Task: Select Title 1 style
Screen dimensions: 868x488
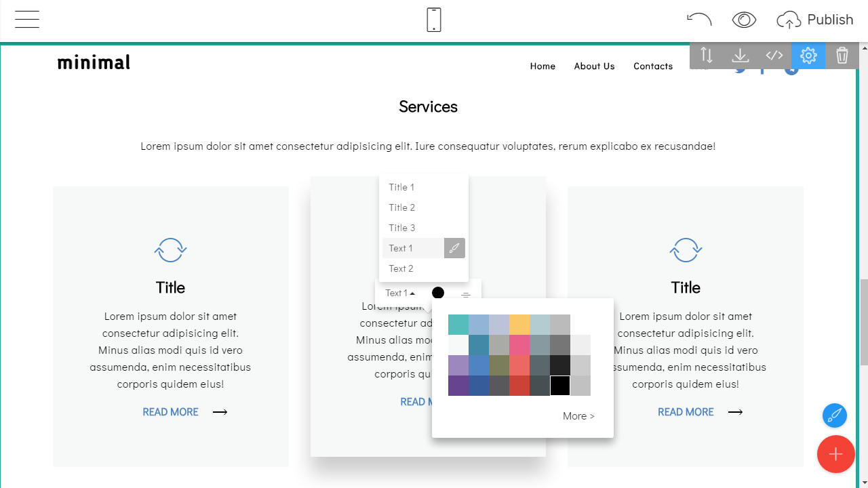Action: click(x=401, y=187)
